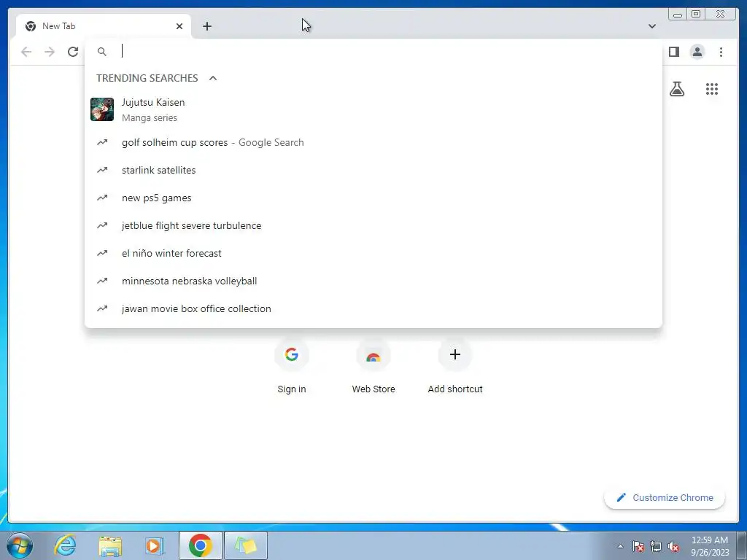Click the search magnifier icon in address bar
747x560 pixels.
click(x=102, y=52)
